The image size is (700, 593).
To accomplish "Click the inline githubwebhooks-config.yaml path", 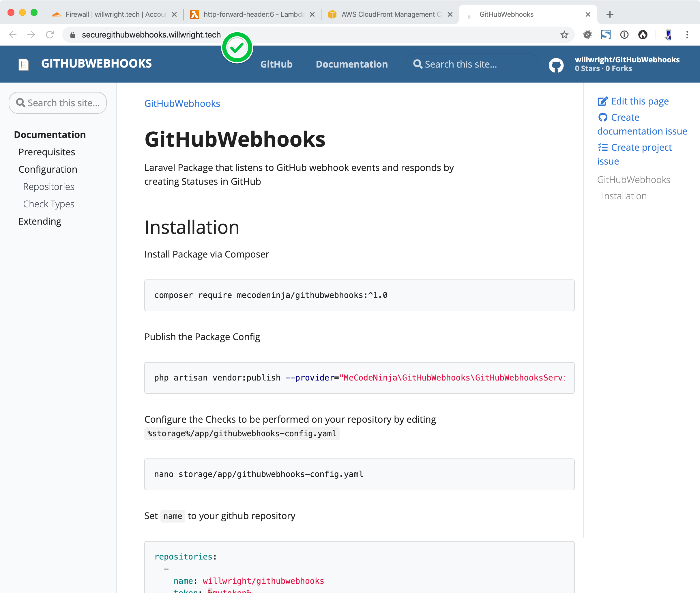I will (x=242, y=433).
